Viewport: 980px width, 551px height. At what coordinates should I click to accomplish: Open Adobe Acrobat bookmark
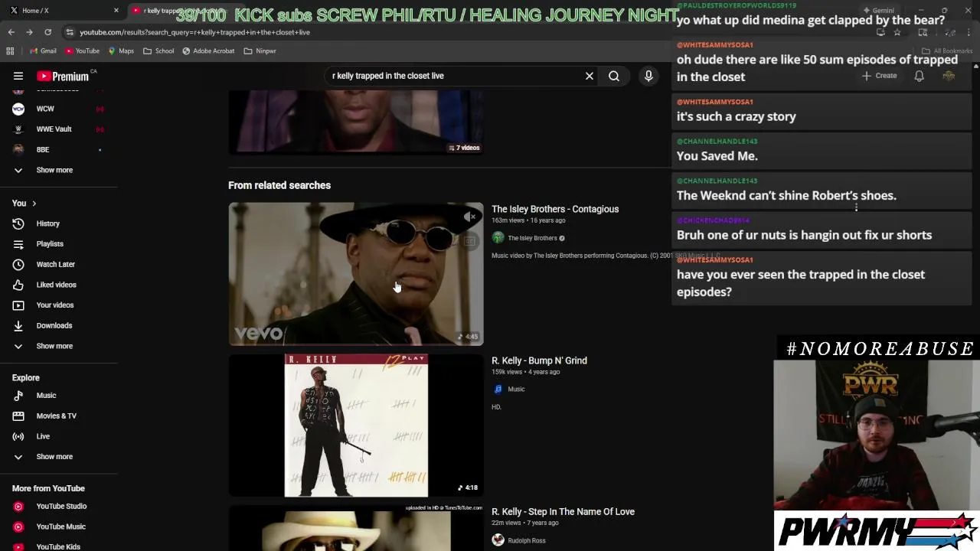208,51
